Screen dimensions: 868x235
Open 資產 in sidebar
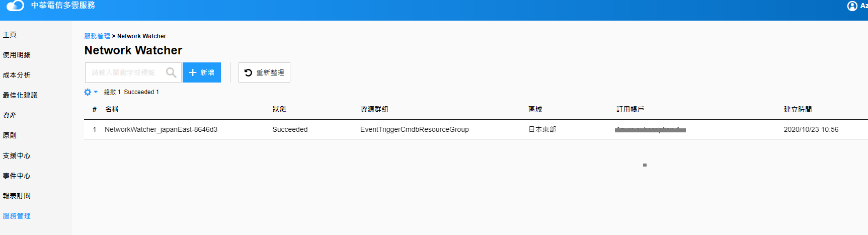(10, 115)
